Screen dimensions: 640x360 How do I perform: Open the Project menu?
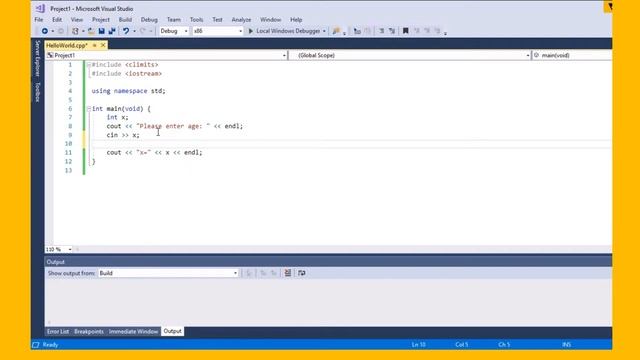click(x=101, y=20)
